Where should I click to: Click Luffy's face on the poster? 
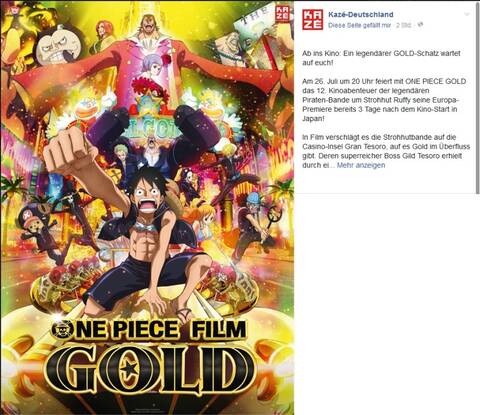point(147,195)
